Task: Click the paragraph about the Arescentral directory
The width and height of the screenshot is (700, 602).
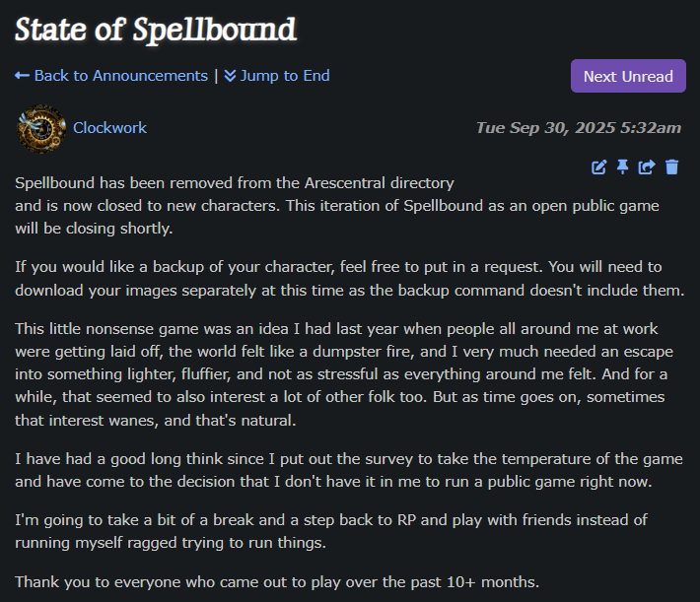Action: (335, 206)
